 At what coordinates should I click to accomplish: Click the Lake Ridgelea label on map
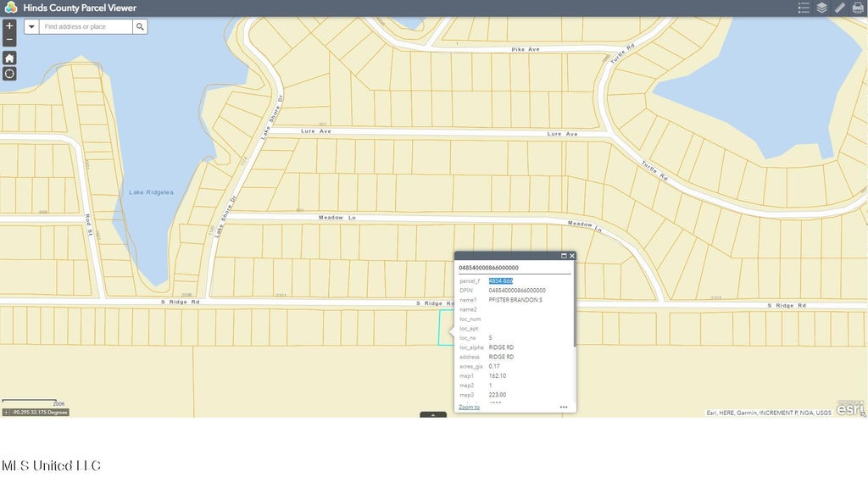pyautogui.click(x=151, y=192)
